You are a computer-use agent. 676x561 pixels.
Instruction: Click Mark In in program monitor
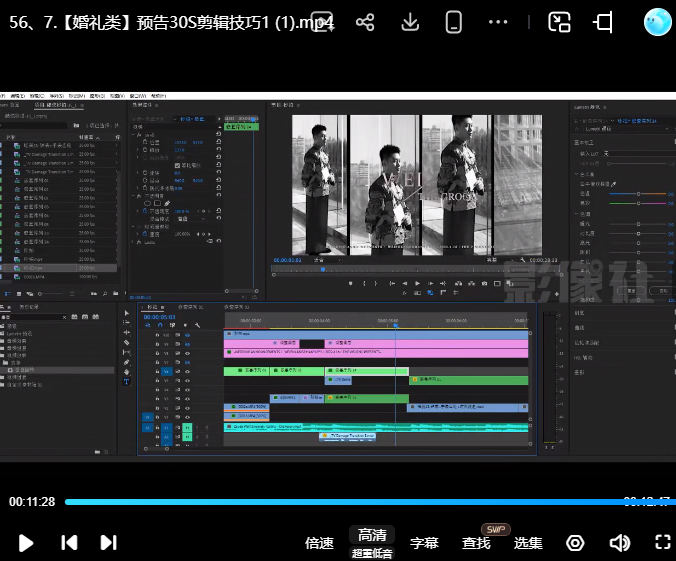click(x=364, y=284)
